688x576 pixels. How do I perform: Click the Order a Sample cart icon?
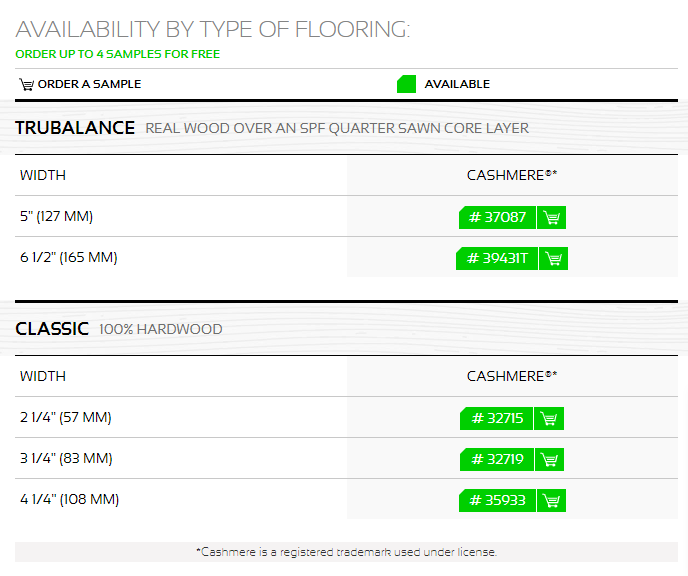(x=26, y=84)
